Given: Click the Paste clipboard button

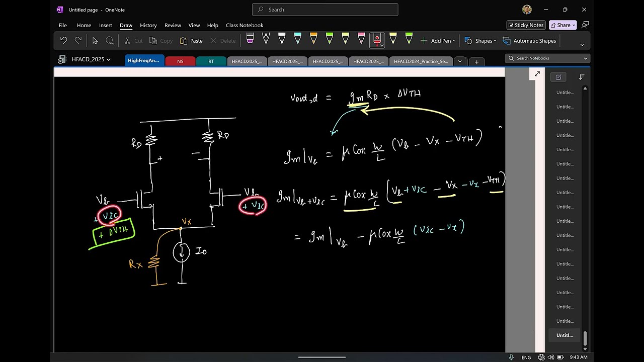Looking at the screenshot, I should 191,41.
